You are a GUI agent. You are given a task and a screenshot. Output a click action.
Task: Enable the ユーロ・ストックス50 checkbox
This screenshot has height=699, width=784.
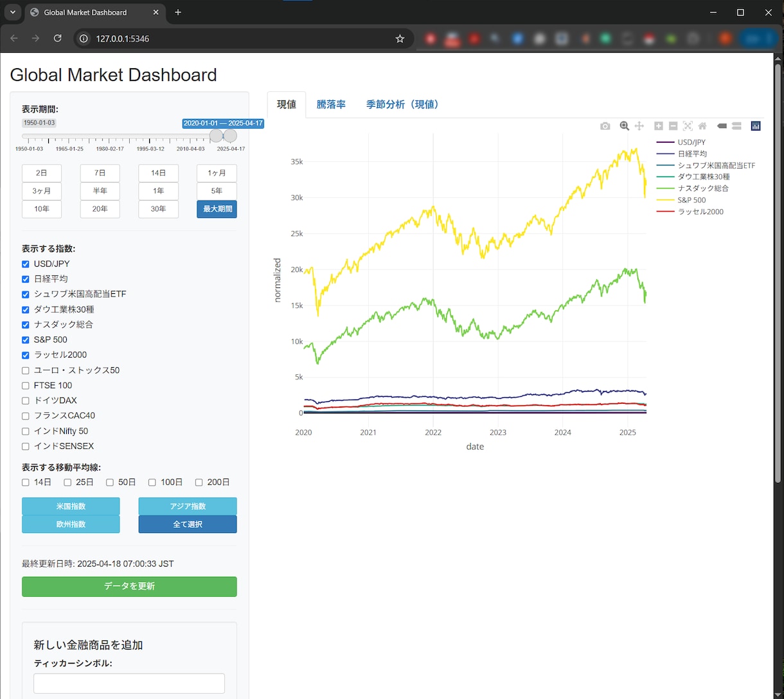point(26,370)
